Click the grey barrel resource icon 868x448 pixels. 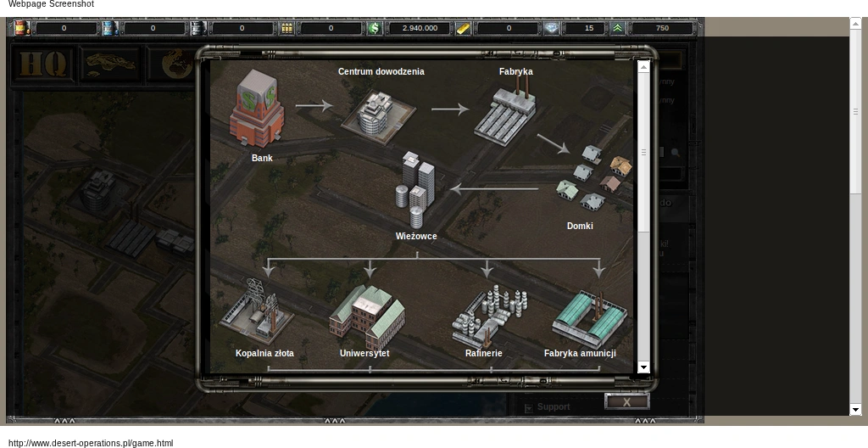click(198, 28)
